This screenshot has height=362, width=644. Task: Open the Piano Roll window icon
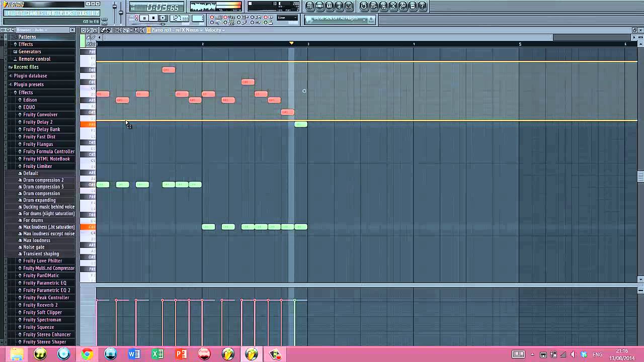coord(329,6)
